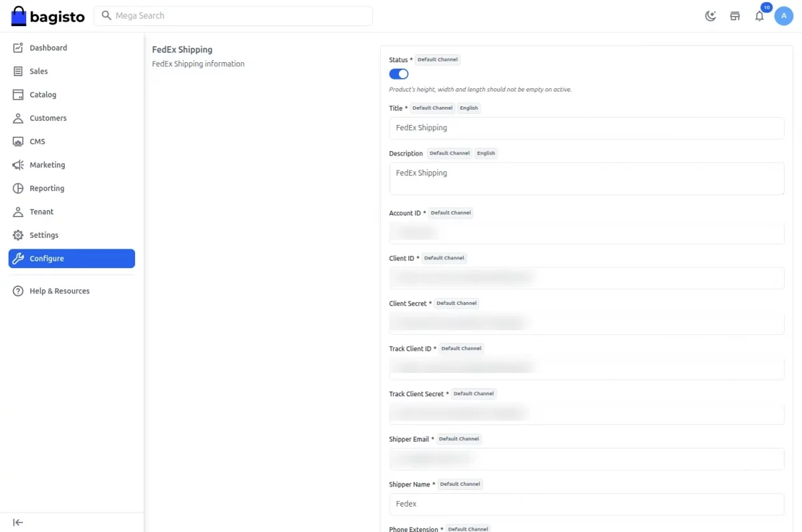
Task: Click the Dashboard chart icon
Action: point(18,47)
